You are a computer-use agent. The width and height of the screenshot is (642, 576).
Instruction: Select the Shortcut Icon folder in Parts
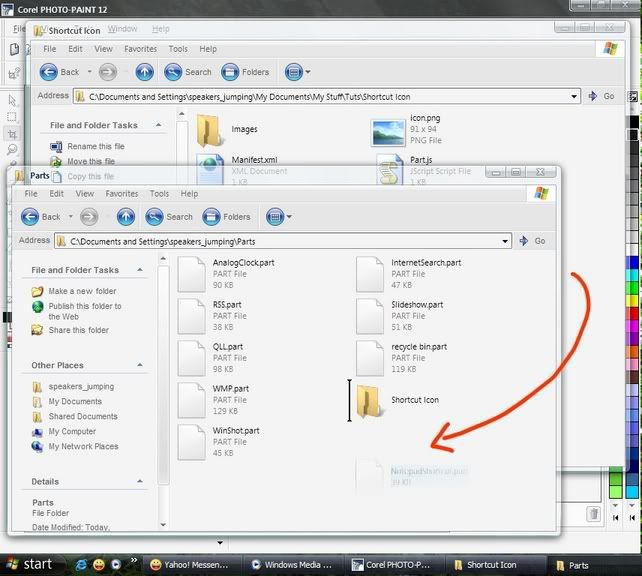click(x=370, y=400)
